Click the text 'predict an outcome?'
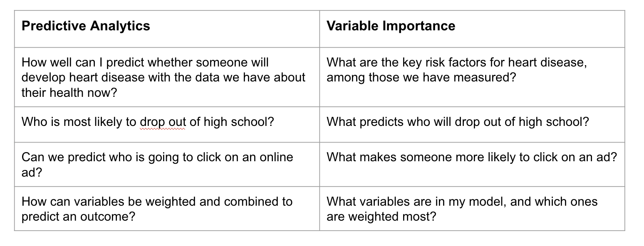The width and height of the screenshot is (644, 246). pyautogui.click(x=79, y=217)
